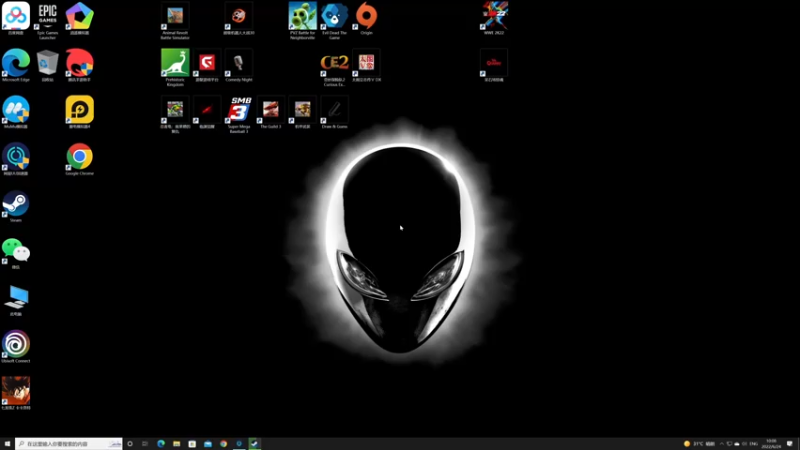Click the Windows Start button

coord(7,444)
